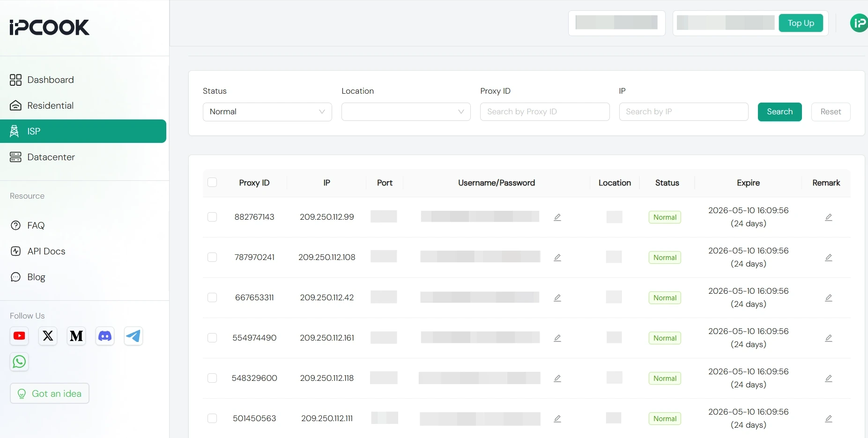
Task: Click Search by IP input field
Action: click(x=683, y=111)
